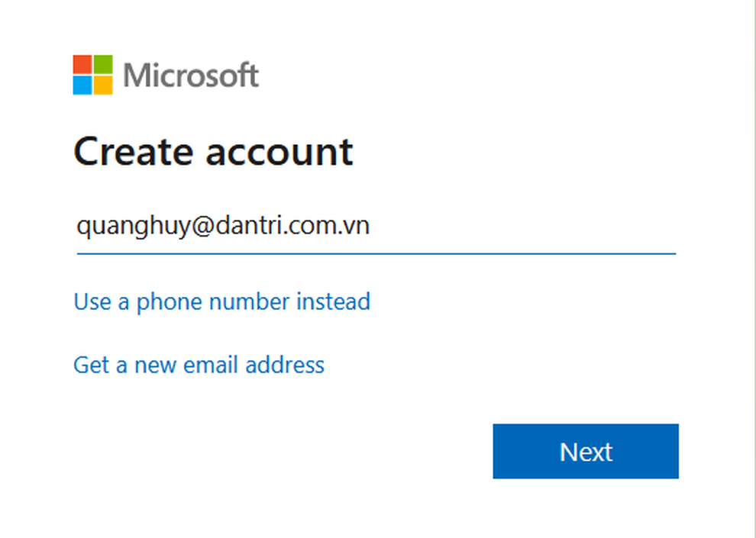Click empty space right of the email text
The width and height of the screenshot is (756, 538).
(519, 227)
